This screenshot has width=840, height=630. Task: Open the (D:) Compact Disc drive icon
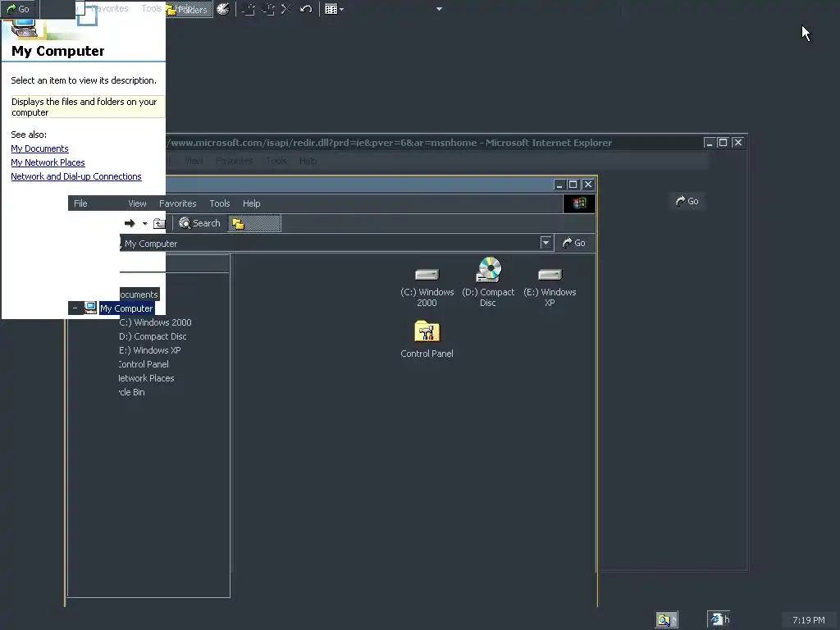coord(488,282)
